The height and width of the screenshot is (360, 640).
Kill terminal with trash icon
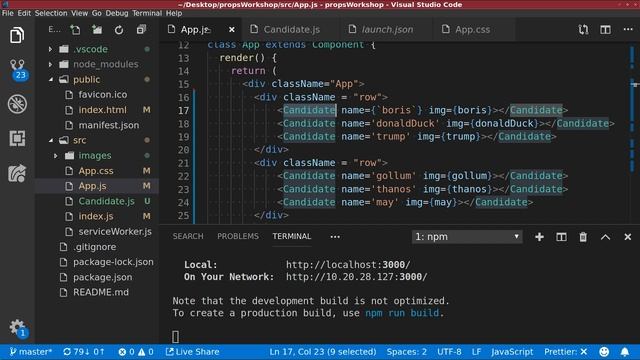pos(583,237)
